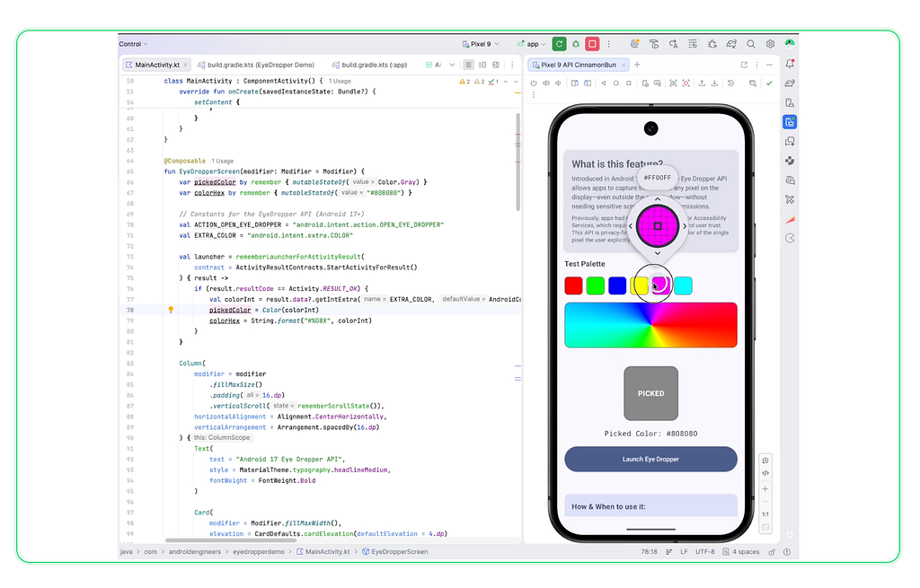Close Pixel 9 API CinnamonBun tab

pos(624,65)
